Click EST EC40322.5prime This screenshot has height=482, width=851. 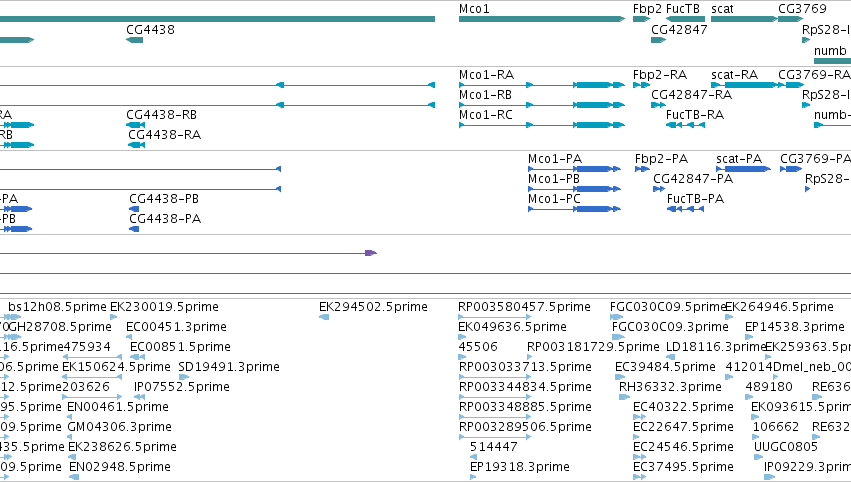639,417
